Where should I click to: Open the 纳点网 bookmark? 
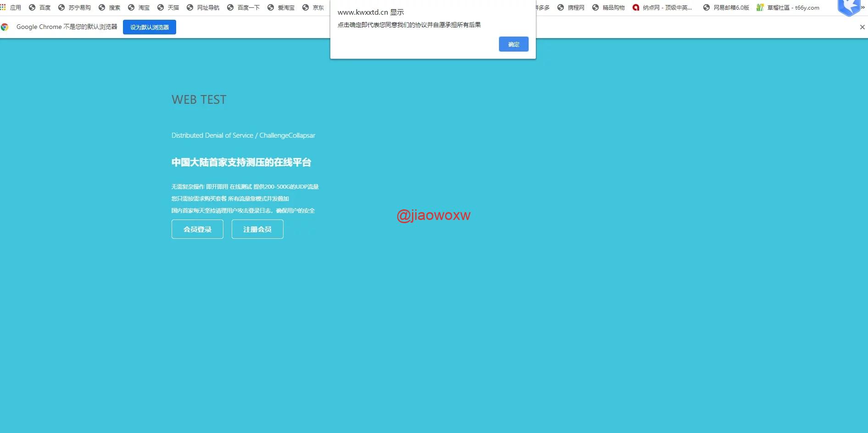(x=662, y=7)
